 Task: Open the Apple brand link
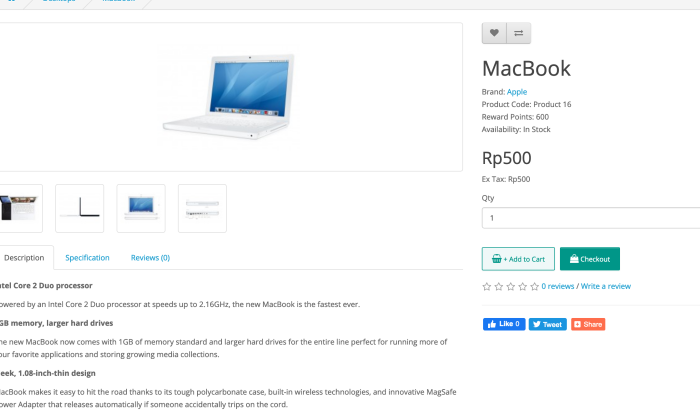tap(517, 92)
